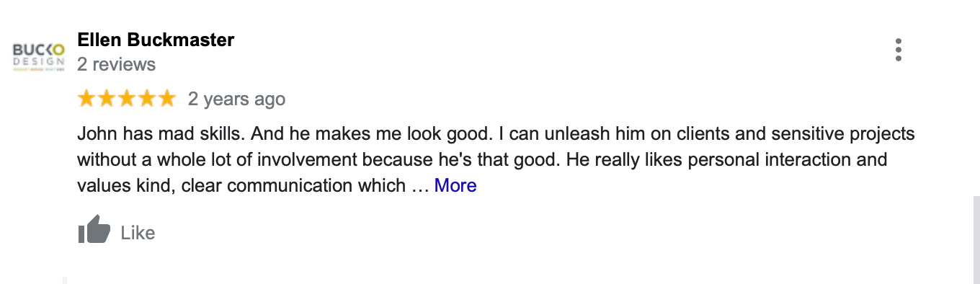Select the second rating star
This screenshot has height=284, width=980.
click(107, 99)
